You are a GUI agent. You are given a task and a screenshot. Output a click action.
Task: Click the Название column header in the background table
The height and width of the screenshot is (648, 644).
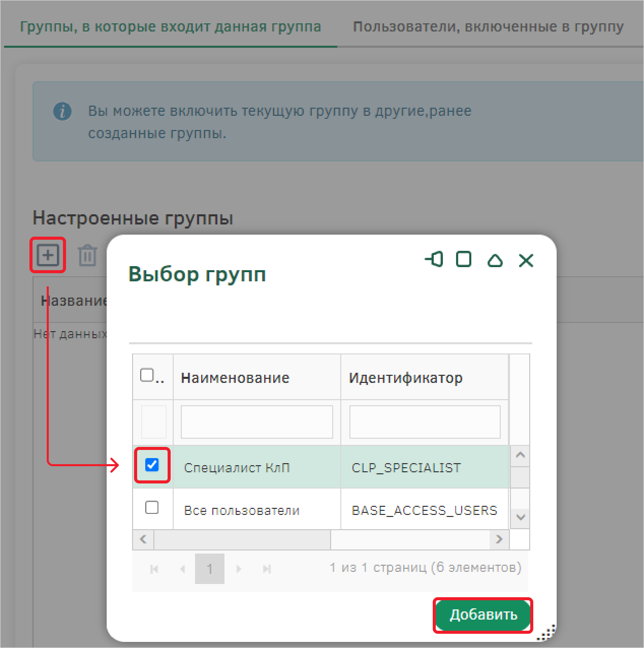[x=74, y=301]
